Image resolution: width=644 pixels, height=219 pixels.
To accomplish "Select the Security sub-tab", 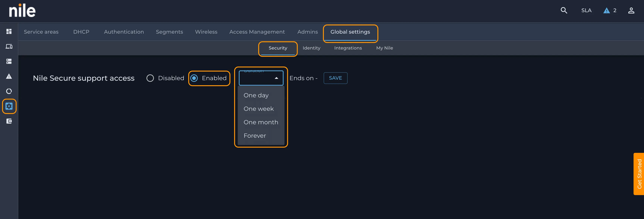I will click(x=278, y=48).
